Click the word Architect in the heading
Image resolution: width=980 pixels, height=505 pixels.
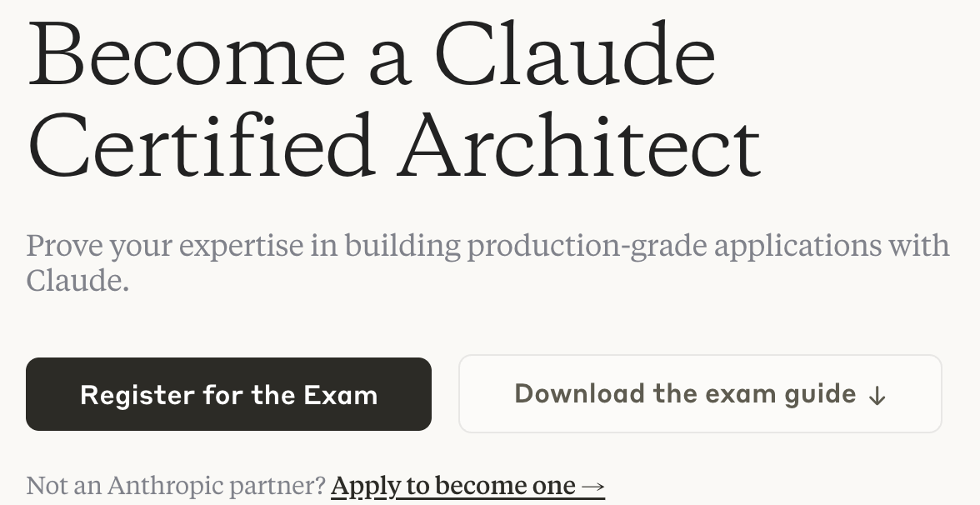click(x=579, y=147)
